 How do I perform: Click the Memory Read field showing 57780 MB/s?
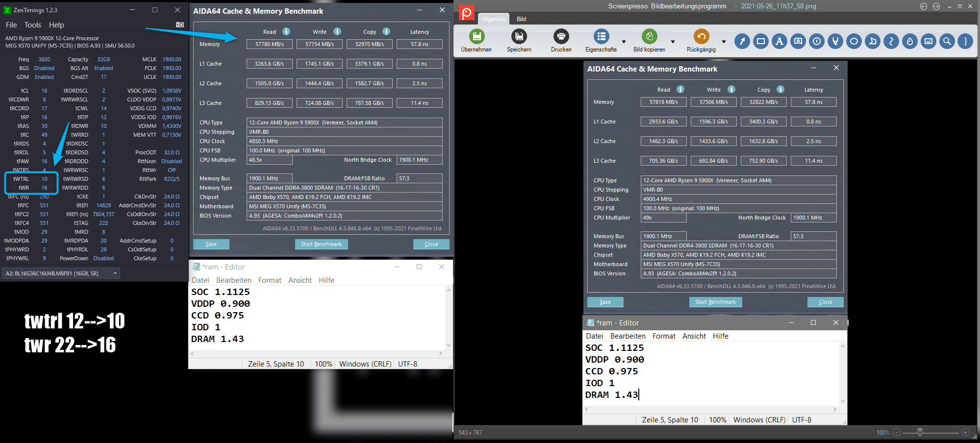click(270, 44)
